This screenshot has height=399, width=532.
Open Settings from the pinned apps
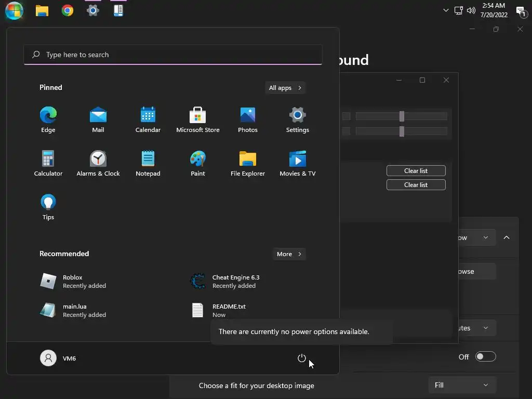298,120
